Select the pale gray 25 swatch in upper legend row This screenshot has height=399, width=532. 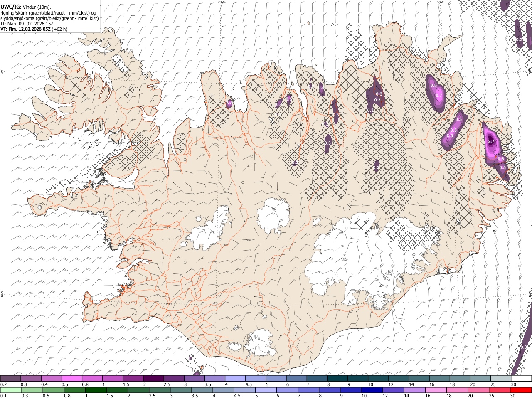click(x=500, y=378)
